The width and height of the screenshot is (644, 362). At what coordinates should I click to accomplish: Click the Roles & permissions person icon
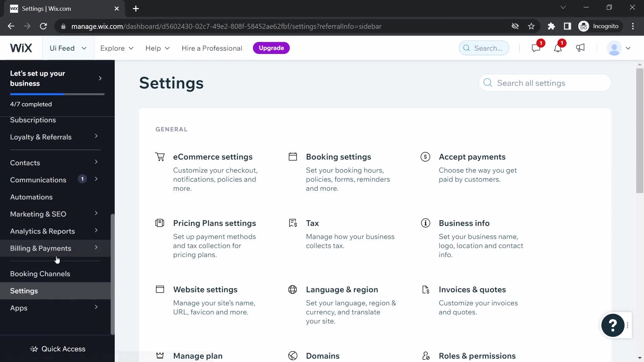(x=426, y=356)
